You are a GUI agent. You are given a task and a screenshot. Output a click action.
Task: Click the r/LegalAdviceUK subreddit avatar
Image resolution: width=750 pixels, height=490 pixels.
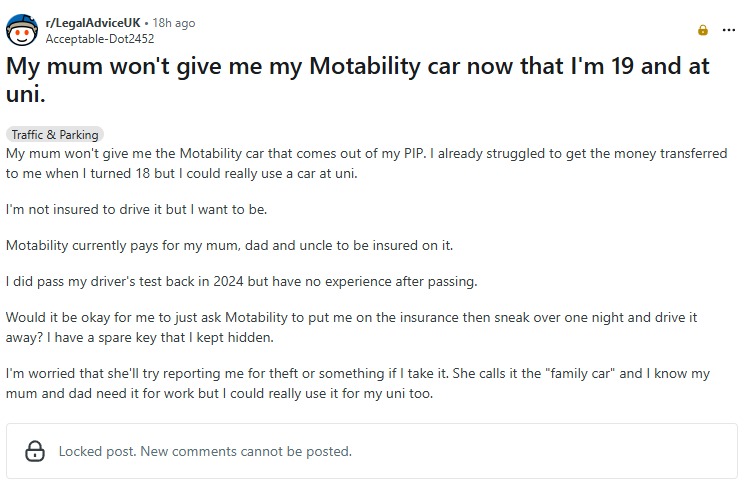(22, 30)
